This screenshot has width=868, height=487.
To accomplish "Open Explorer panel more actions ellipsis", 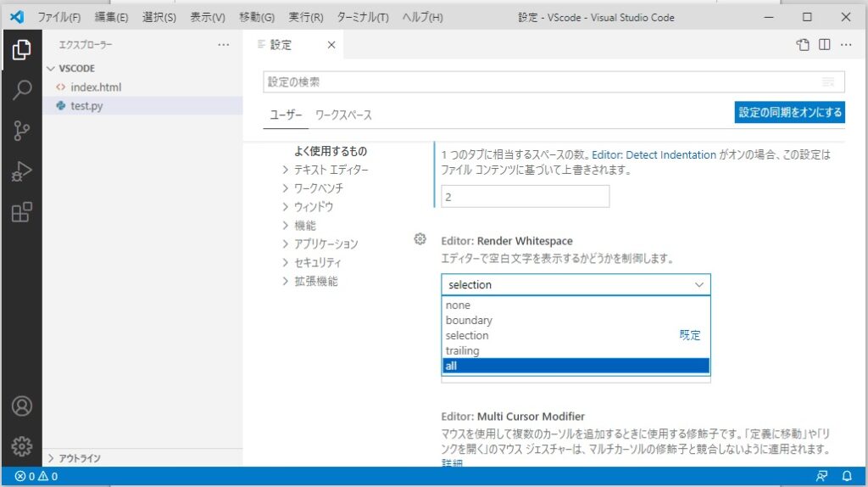I will click(223, 45).
